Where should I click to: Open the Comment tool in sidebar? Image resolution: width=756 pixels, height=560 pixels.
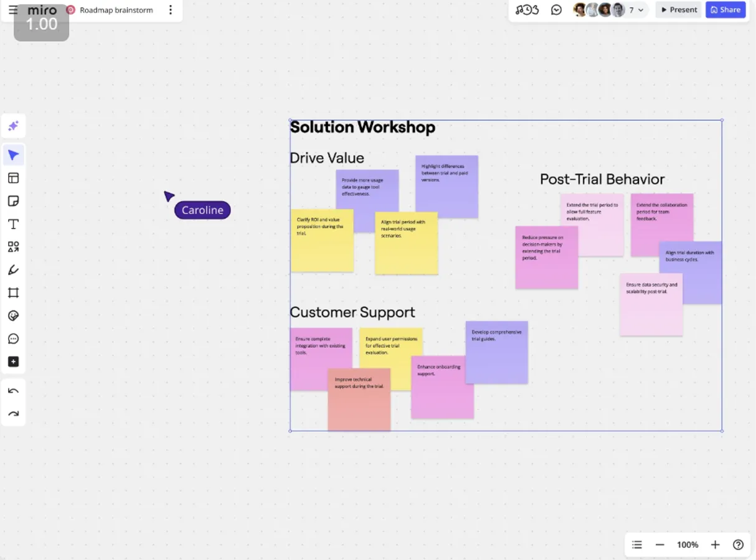point(13,339)
